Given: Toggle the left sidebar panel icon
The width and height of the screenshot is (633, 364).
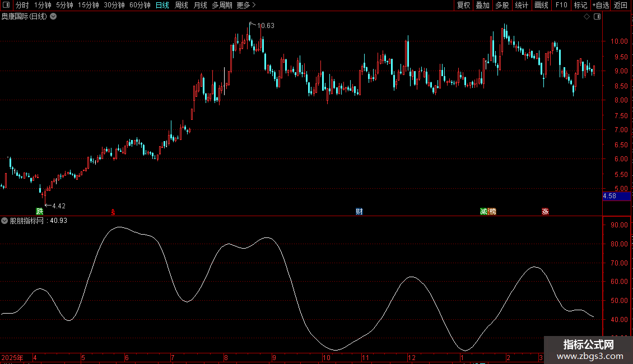Looking at the screenshot, I should pos(6,5).
